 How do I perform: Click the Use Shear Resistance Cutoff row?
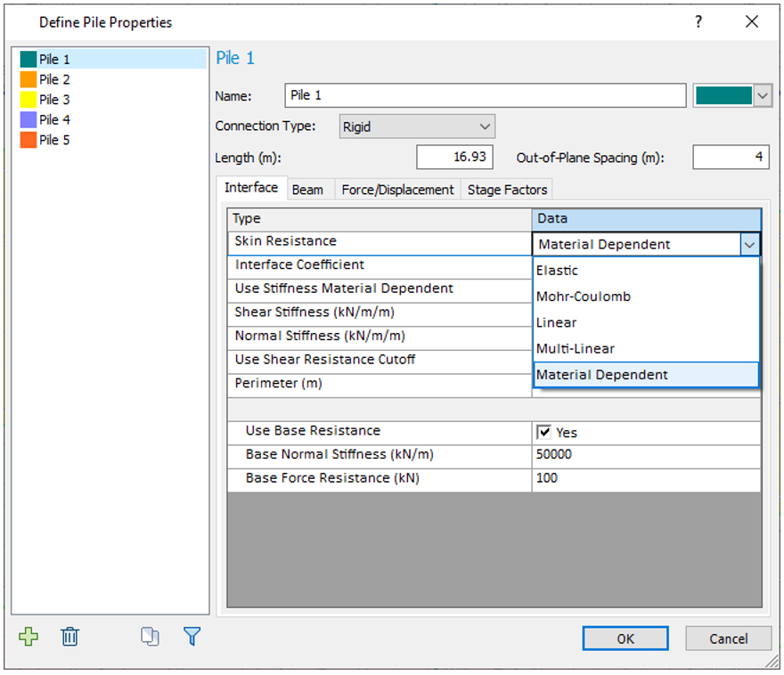pos(380,360)
